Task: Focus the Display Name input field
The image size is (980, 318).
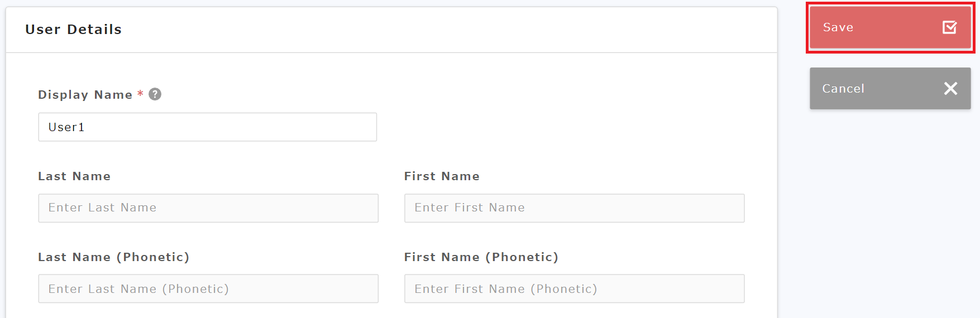Action: [x=207, y=127]
